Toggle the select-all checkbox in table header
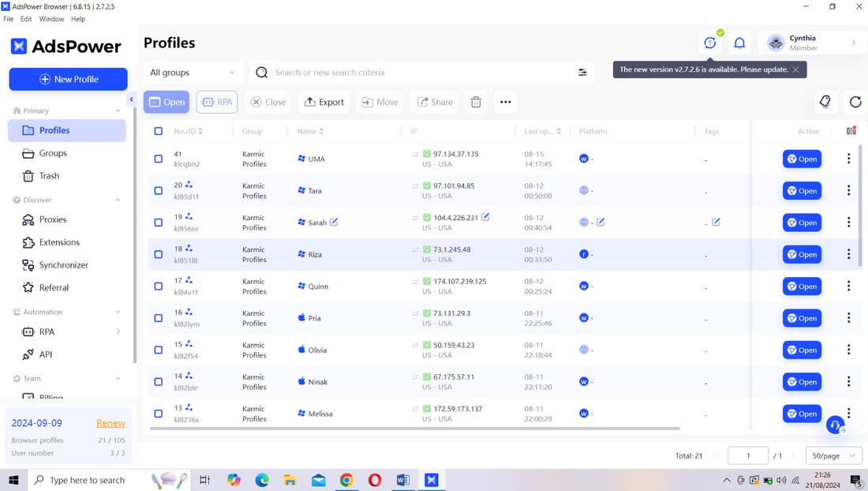The image size is (868, 491). (159, 131)
